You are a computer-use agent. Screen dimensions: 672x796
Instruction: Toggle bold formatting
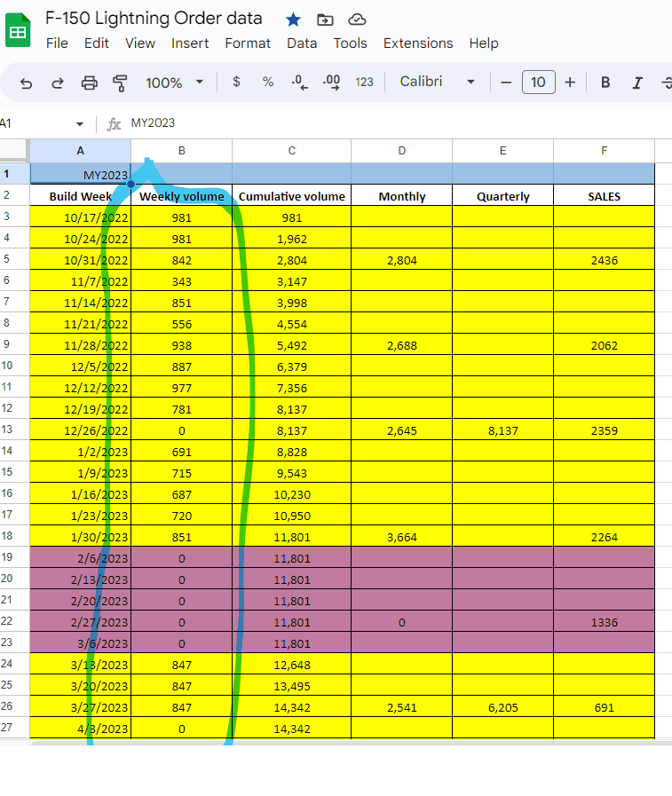[x=605, y=83]
